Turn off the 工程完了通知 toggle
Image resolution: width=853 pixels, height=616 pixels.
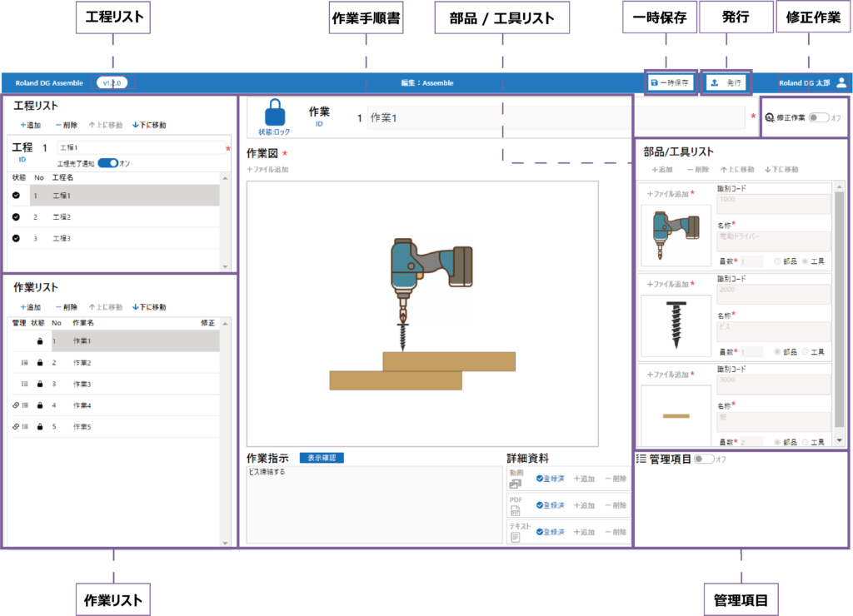[107, 163]
